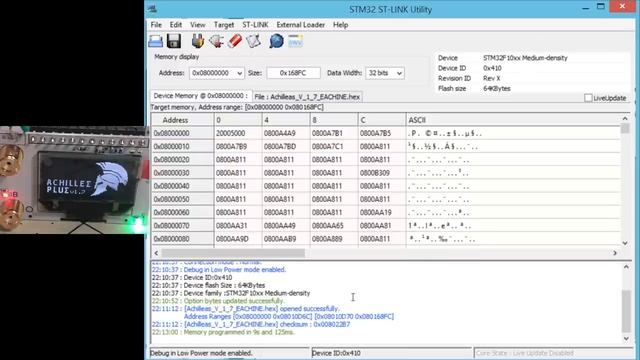Image resolution: width=640 pixels, height=360 pixels.
Task: Click the Address text field 0x08000000
Action: click(x=212, y=73)
